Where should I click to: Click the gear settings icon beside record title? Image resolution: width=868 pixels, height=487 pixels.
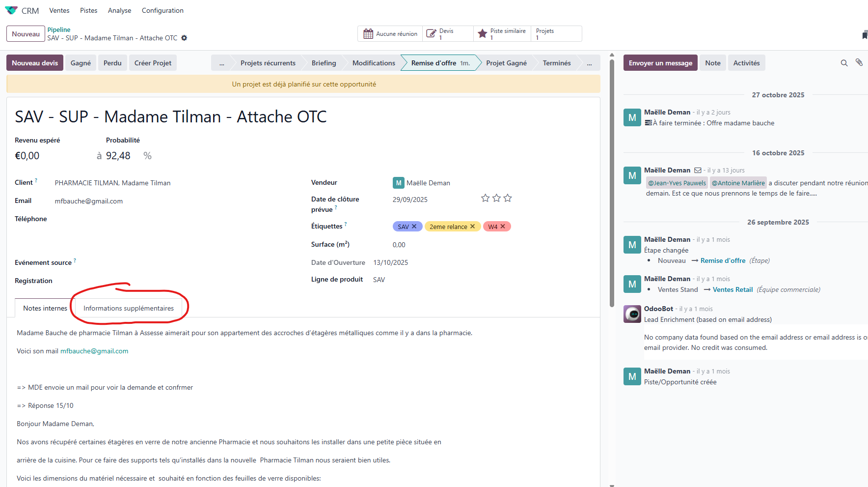[184, 38]
